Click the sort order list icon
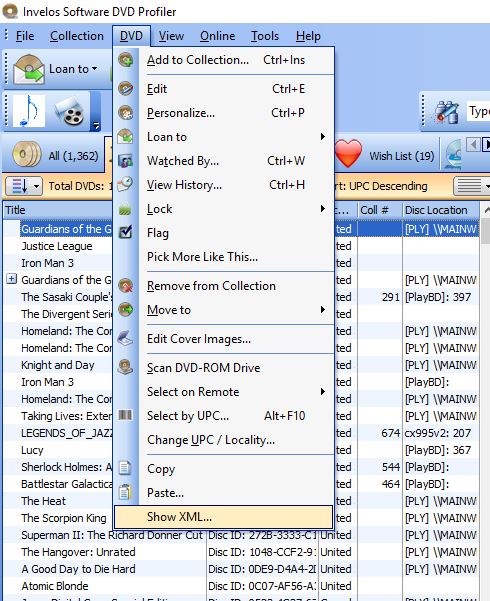This screenshot has width=490, height=601. tap(19, 186)
